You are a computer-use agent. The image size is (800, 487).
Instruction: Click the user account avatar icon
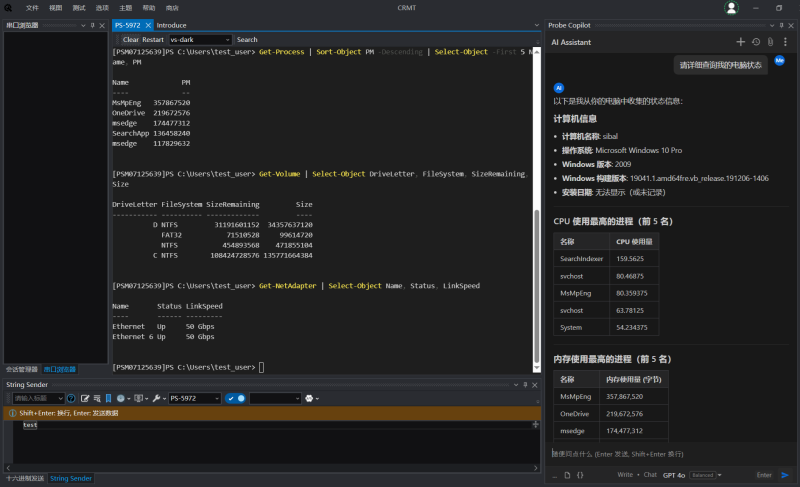point(731,8)
